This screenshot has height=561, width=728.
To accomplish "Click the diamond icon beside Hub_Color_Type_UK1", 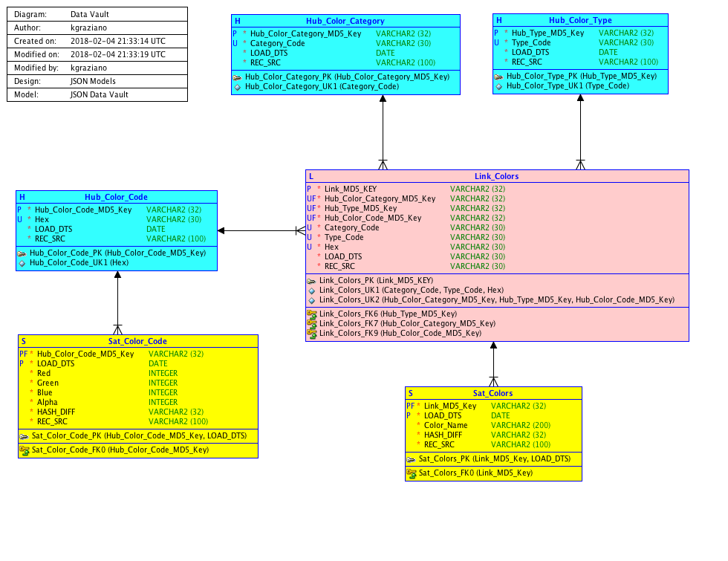I will (x=498, y=86).
